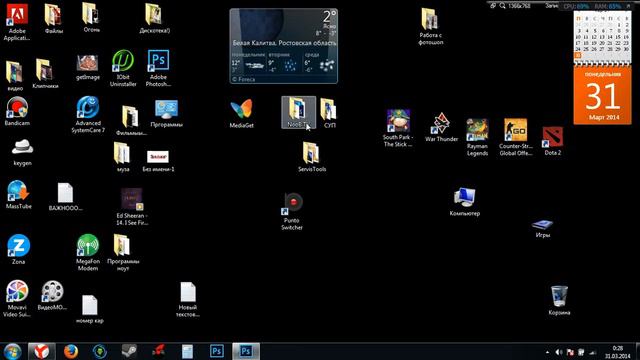Image resolution: width=640 pixels, height=360 pixels.
Task: Open the Игры icon
Action: click(542, 229)
